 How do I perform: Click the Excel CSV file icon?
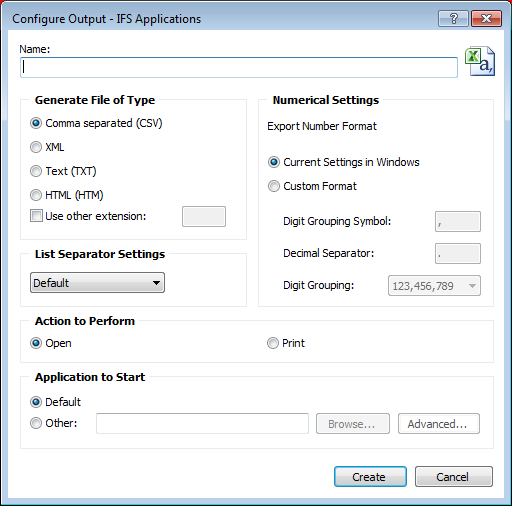[480, 61]
